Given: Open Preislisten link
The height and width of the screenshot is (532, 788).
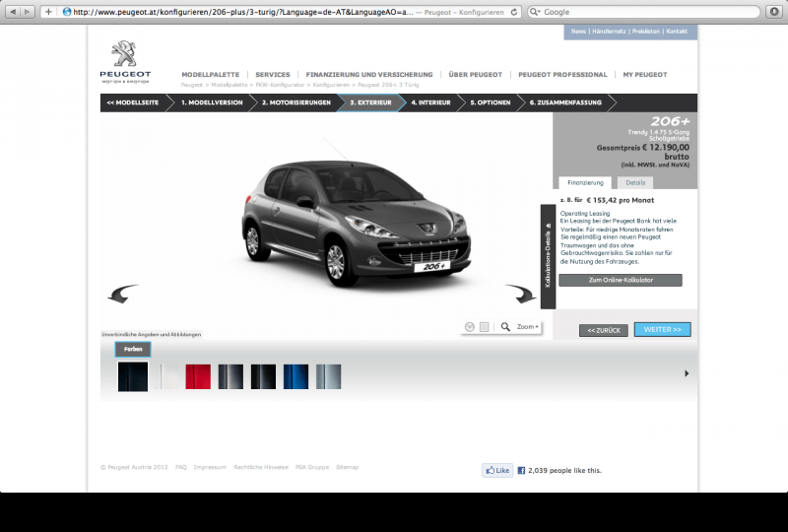Looking at the screenshot, I should (x=646, y=32).
